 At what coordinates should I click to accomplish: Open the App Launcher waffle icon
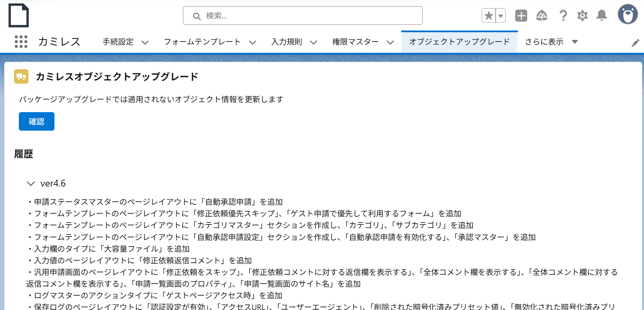pyautogui.click(x=21, y=41)
